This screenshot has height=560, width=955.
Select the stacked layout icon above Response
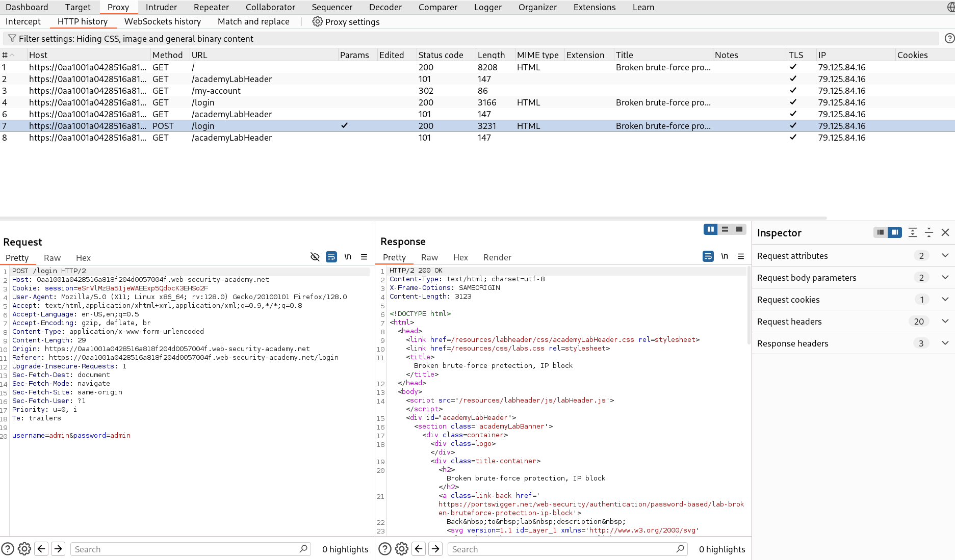[725, 229]
